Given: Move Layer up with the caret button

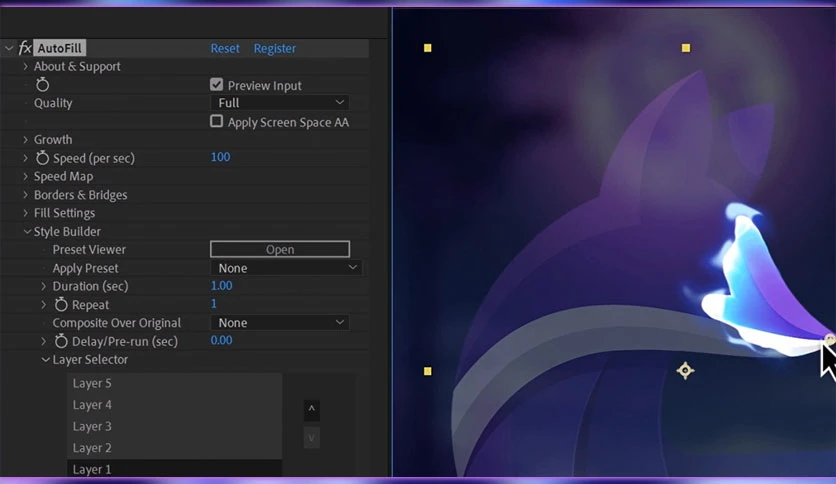Looking at the screenshot, I should pyautogui.click(x=312, y=410).
